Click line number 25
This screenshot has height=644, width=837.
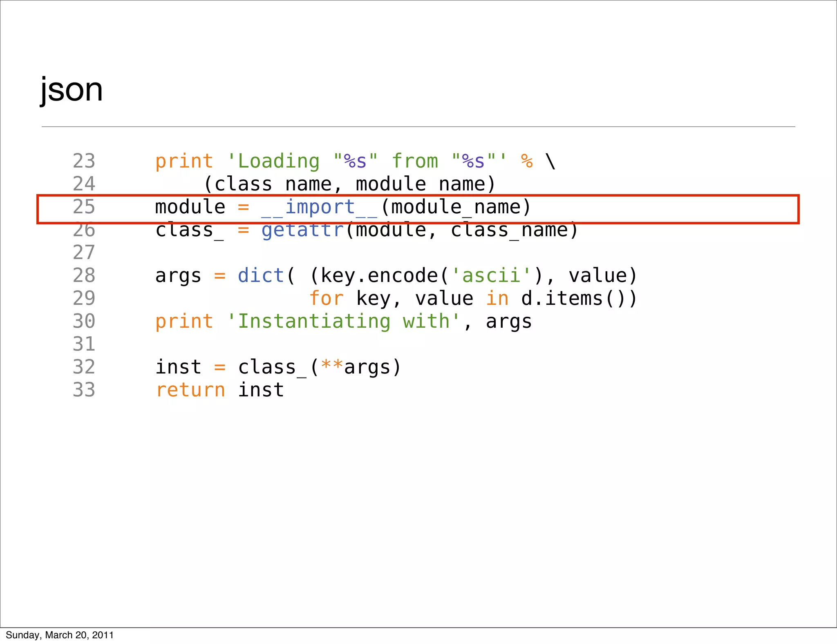click(84, 207)
